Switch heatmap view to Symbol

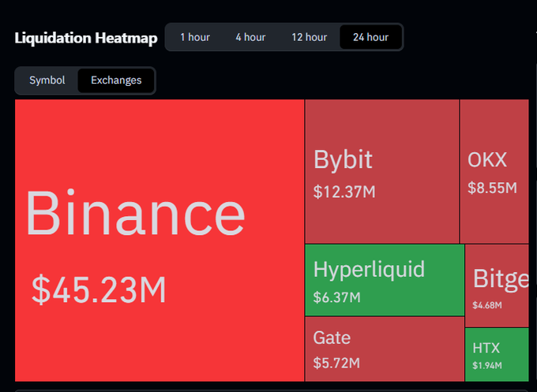[47, 80]
